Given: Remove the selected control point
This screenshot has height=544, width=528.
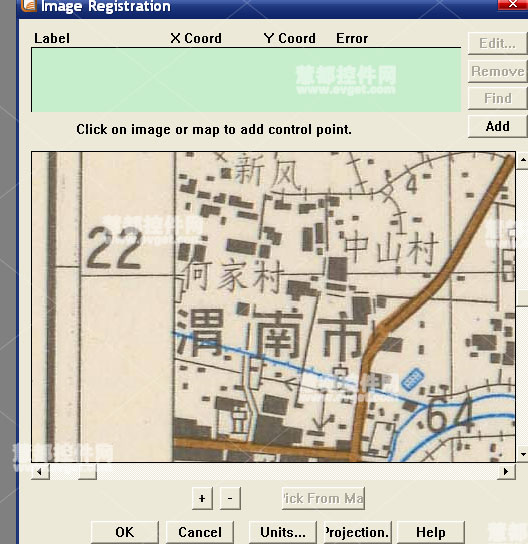Looking at the screenshot, I should point(497,71).
